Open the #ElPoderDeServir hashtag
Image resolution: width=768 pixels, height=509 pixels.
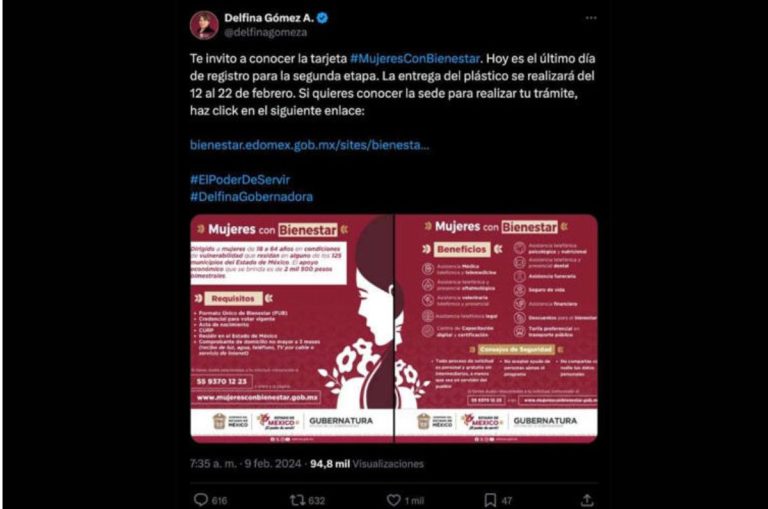tap(240, 180)
